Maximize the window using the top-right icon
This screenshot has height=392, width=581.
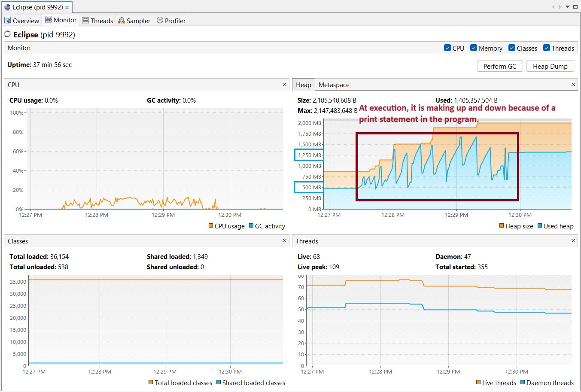(575, 7)
